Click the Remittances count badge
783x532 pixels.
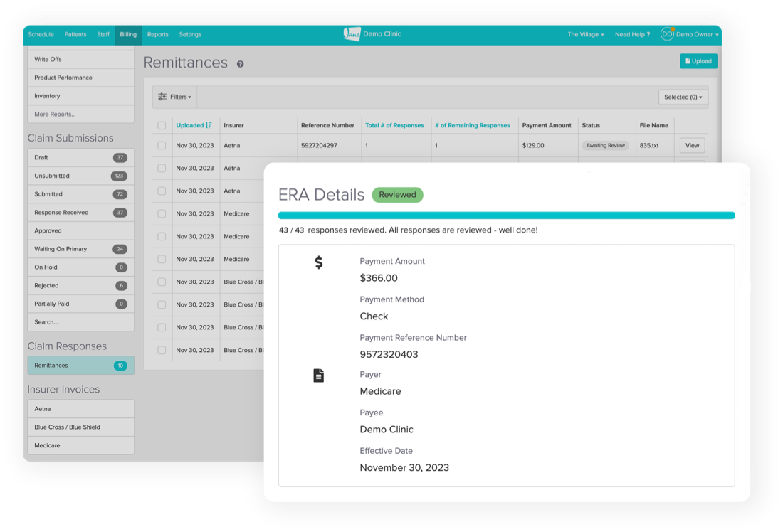(x=120, y=366)
